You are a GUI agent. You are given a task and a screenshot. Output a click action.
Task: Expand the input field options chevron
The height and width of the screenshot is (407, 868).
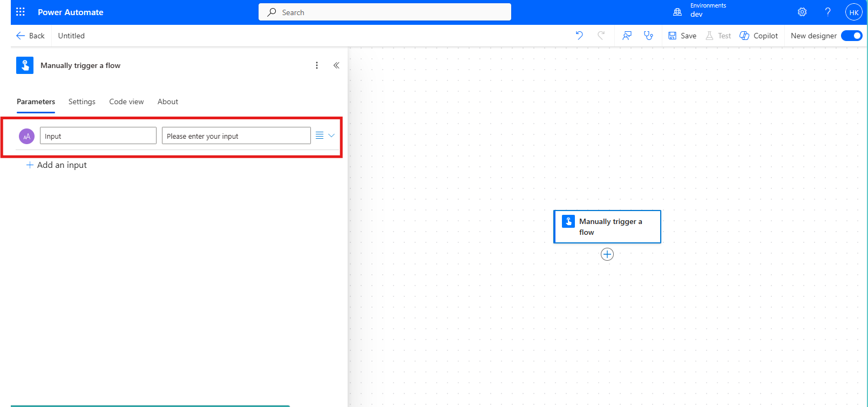click(331, 135)
